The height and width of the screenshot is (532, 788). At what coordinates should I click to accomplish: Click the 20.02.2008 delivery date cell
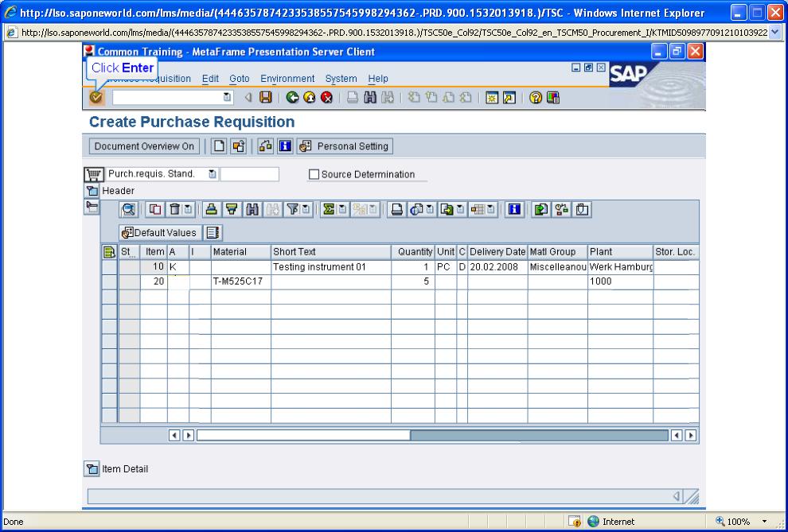(x=497, y=267)
